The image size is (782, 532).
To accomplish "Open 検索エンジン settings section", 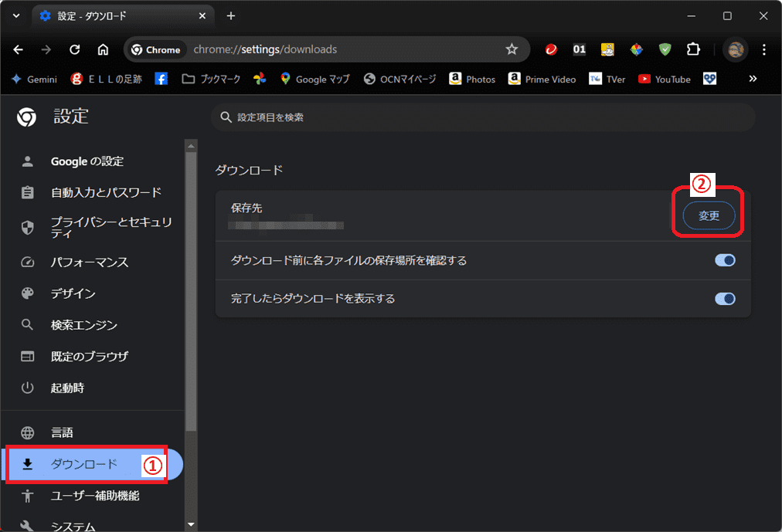I will tap(83, 325).
